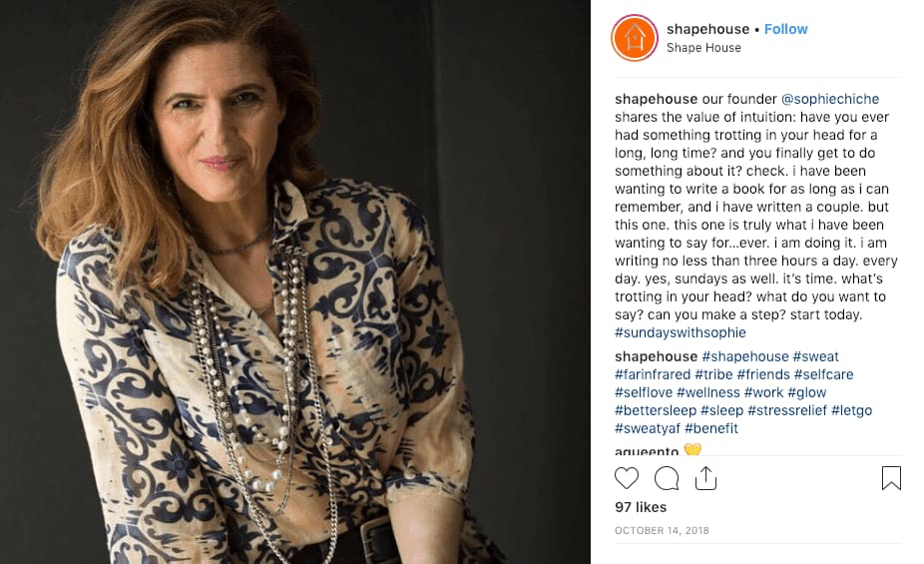Open the shapehouse username in header

707,29
